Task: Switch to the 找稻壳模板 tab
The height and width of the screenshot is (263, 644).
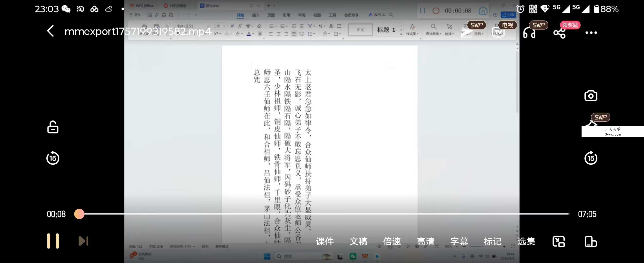Action: pos(175,6)
